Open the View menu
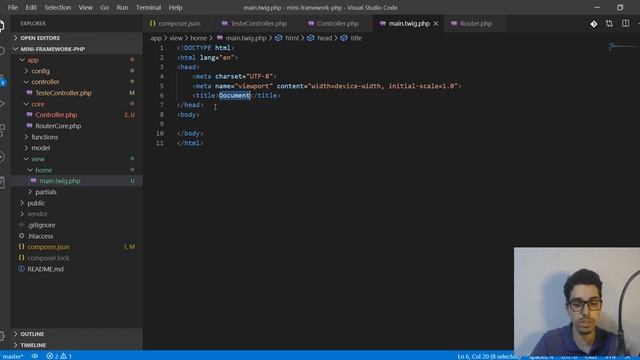Viewport: 640px width, 360px height. (x=86, y=7)
